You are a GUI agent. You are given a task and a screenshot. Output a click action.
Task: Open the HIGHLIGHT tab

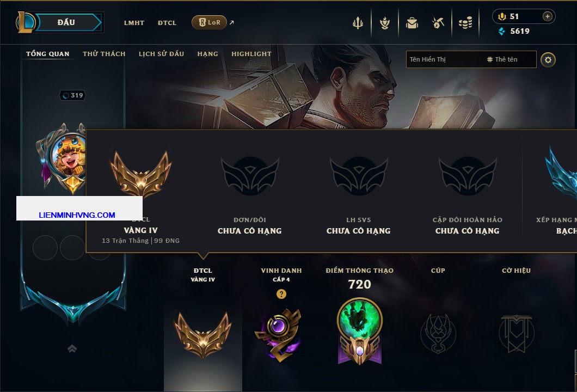[x=251, y=54]
